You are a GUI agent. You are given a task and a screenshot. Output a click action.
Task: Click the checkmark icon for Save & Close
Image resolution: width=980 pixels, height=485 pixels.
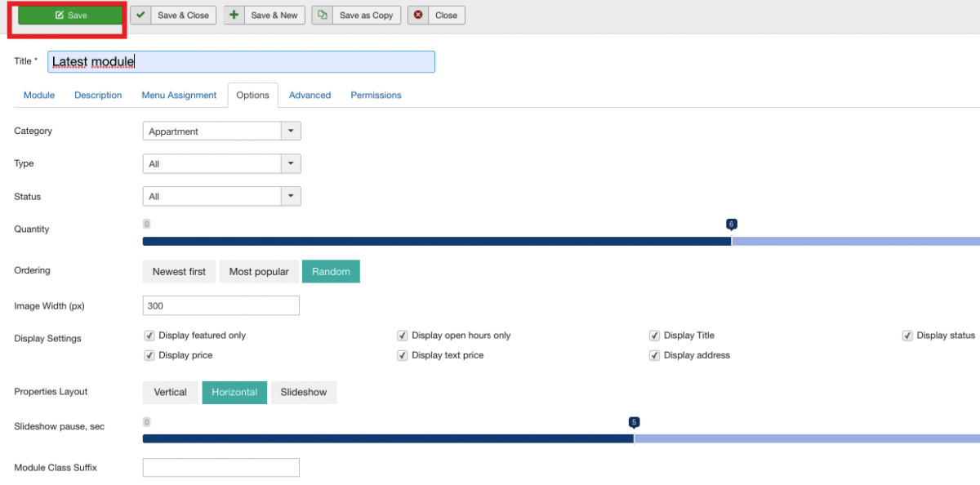pos(141,15)
